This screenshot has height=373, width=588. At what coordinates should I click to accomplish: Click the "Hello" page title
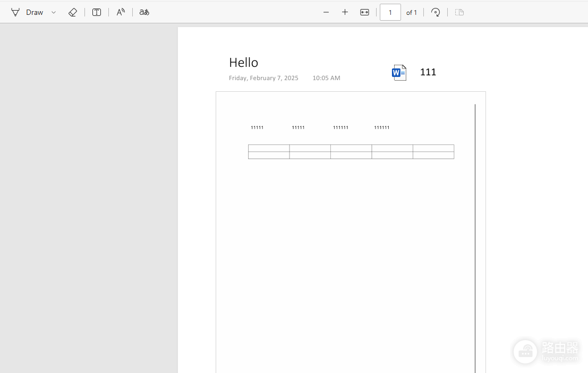[243, 63]
